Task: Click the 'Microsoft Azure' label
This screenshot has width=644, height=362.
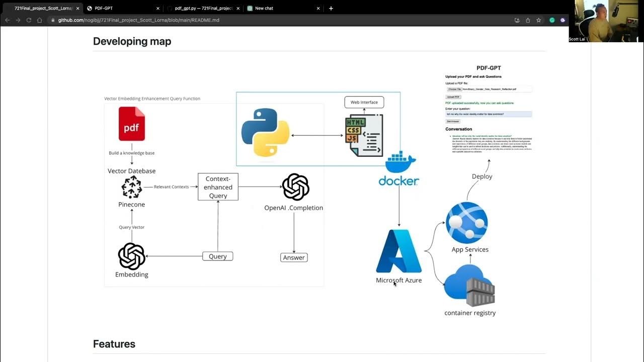Action: point(399,280)
